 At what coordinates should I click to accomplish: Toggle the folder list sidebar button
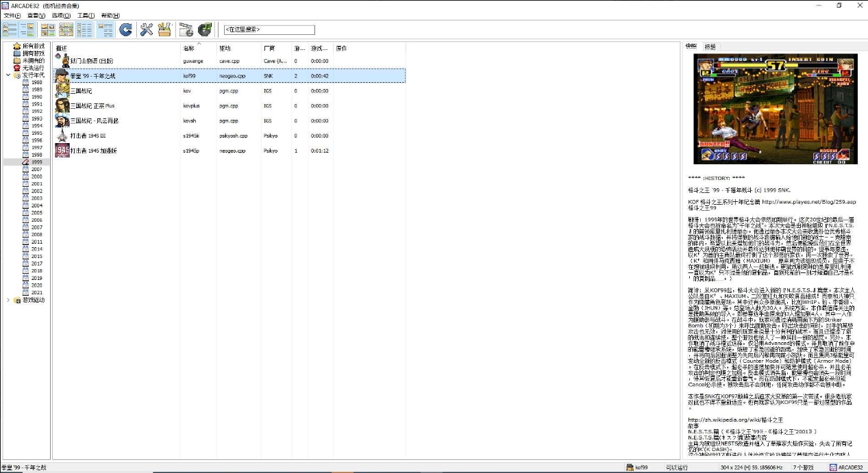[10, 29]
